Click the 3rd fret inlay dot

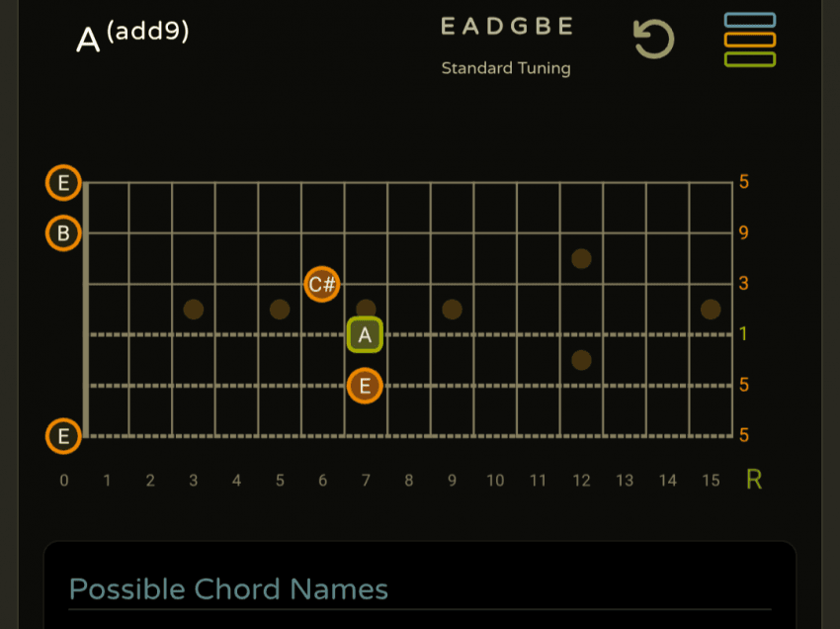[x=193, y=310]
